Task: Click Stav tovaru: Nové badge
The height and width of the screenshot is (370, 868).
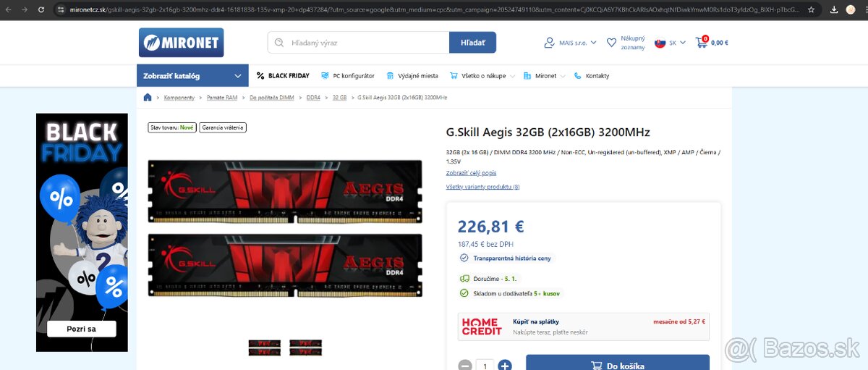Action: 172,127
